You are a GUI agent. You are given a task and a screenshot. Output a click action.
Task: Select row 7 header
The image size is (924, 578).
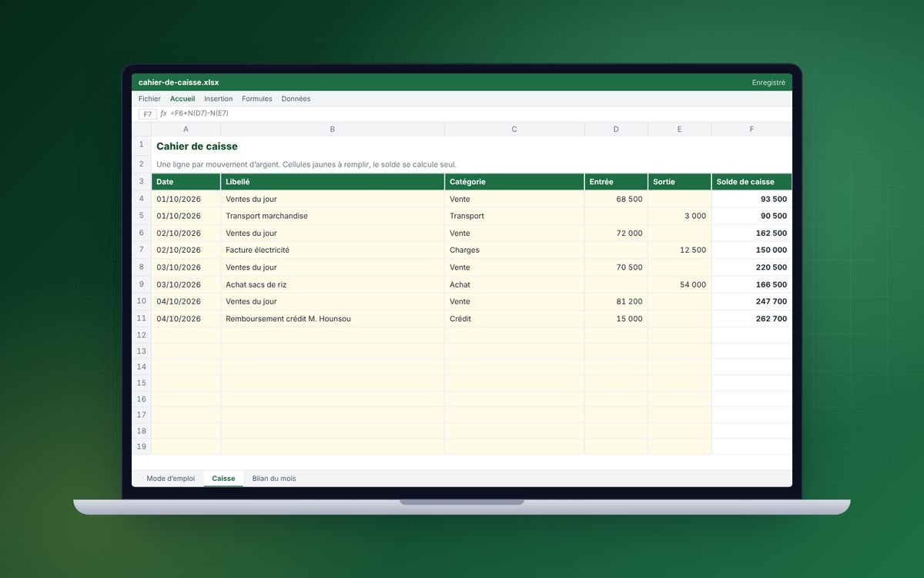[x=142, y=250]
